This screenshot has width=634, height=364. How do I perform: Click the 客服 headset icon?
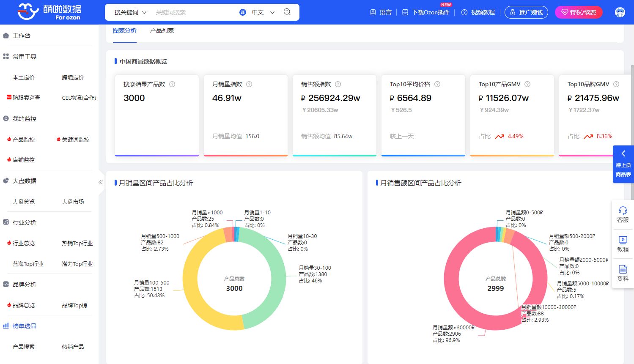coord(623,210)
